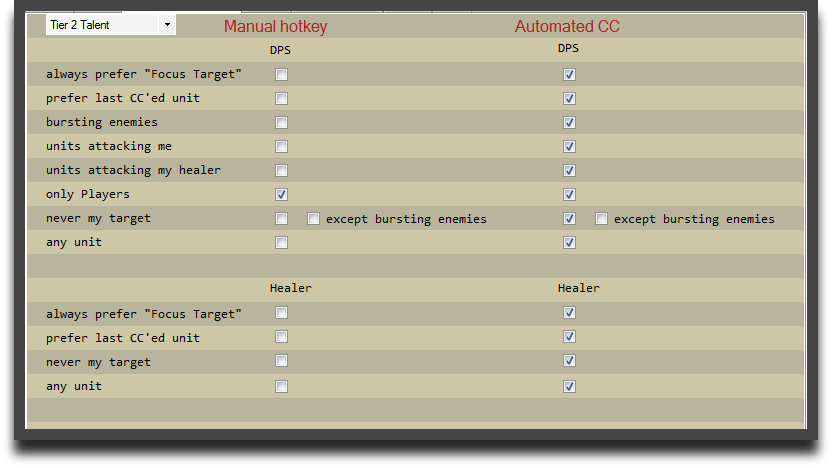
Task: Check Manual hotkey units attacking my healer
Action: coord(282,170)
